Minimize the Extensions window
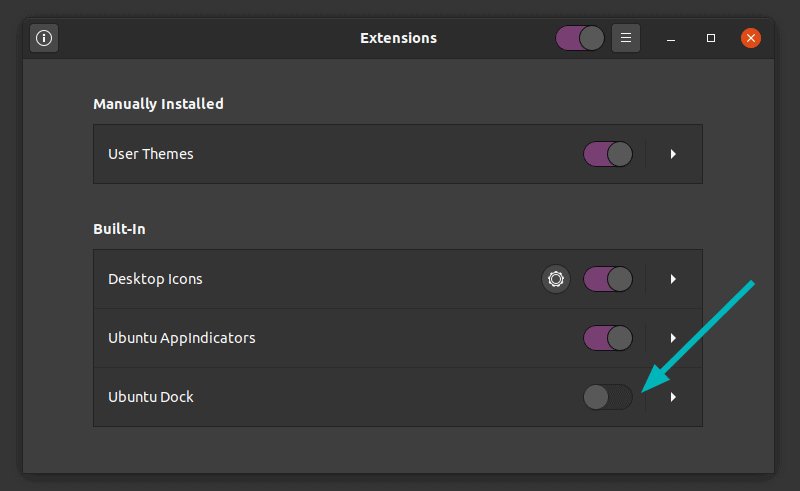The height and width of the screenshot is (491, 800). coord(672,39)
